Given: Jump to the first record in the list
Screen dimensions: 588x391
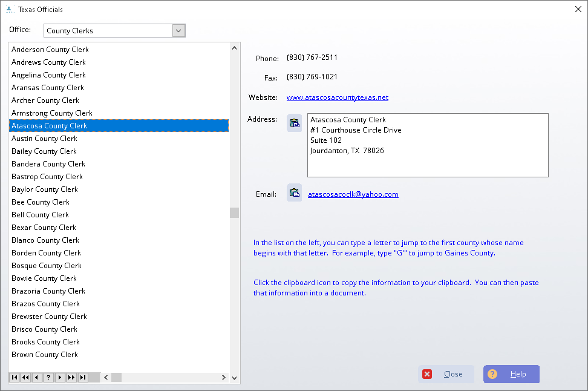Looking at the screenshot, I should click(14, 378).
